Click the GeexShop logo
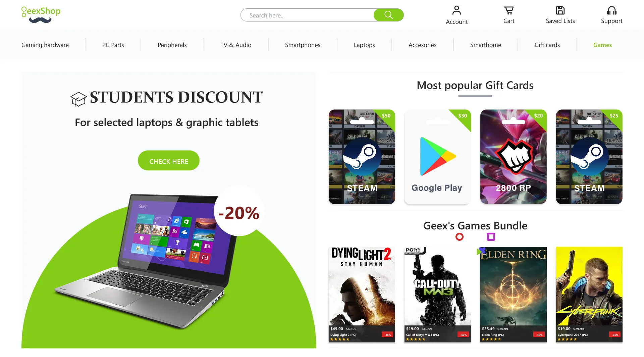The image size is (644, 357). coord(41,15)
